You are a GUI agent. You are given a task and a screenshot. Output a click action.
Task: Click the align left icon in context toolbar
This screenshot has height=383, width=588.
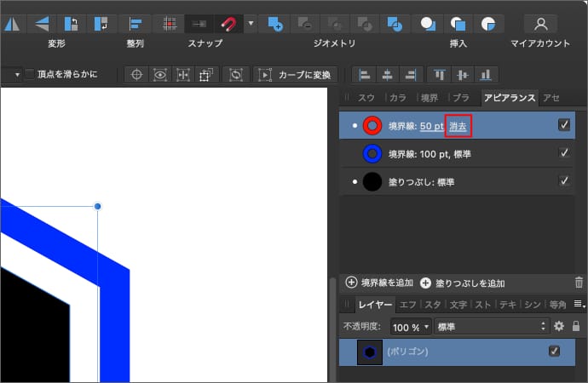366,75
